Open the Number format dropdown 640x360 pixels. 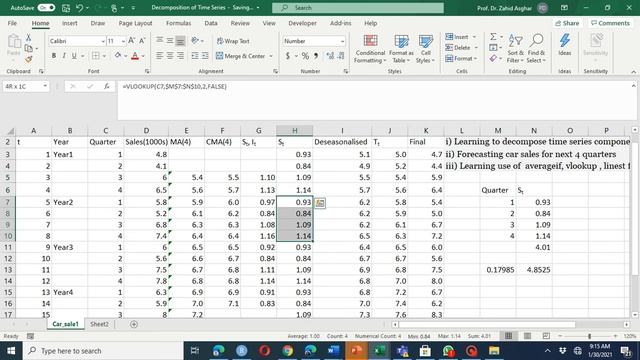coord(342,41)
